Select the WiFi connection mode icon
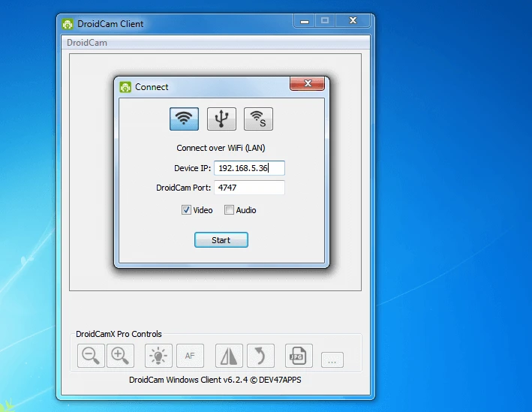Image resolution: width=532 pixels, height=412 pixels. click(x=184, y=119)
